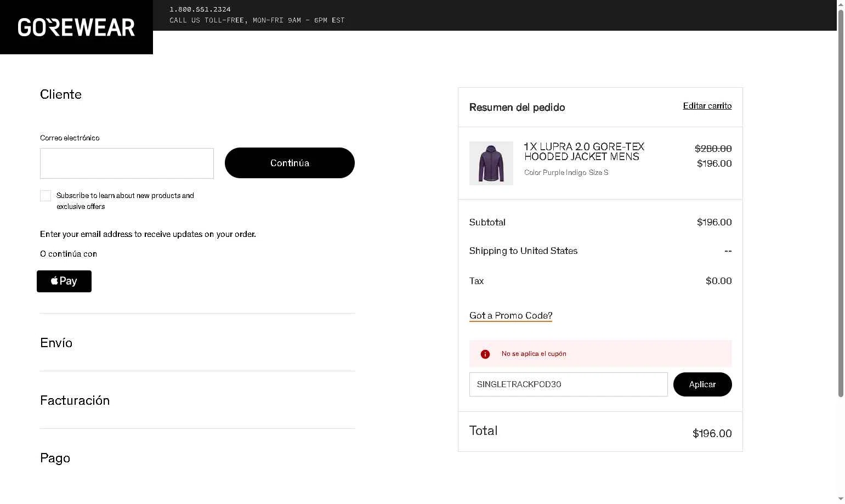Viewport: 845px width, 504px height.
Task: Open the Lupra jacket product thumbnail
Action: coord(491,163)
